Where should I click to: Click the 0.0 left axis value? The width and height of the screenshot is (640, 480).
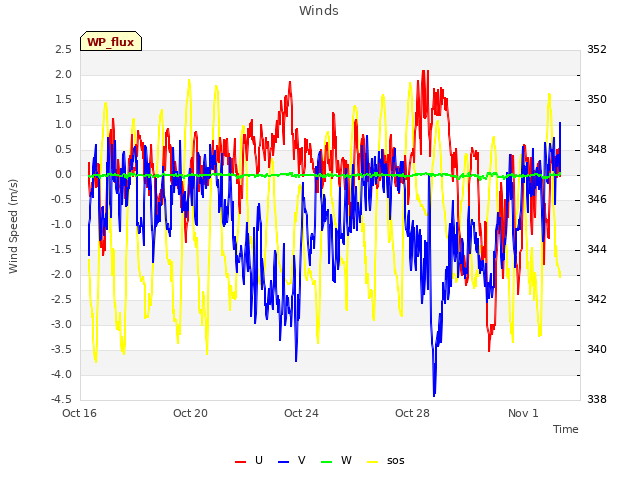click(63, 175)
